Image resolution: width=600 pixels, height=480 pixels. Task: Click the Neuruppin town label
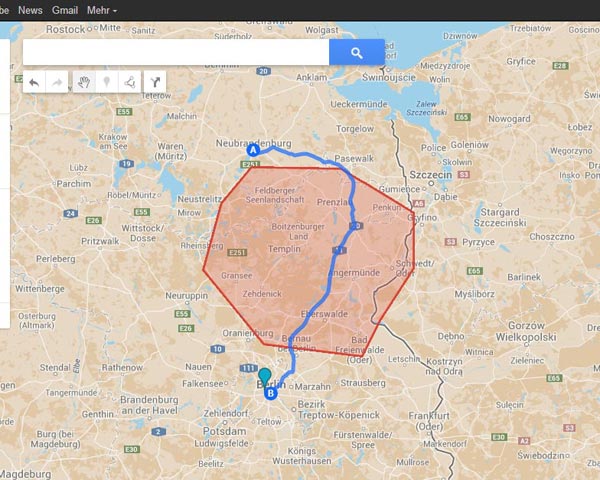(x=186, y=296)
